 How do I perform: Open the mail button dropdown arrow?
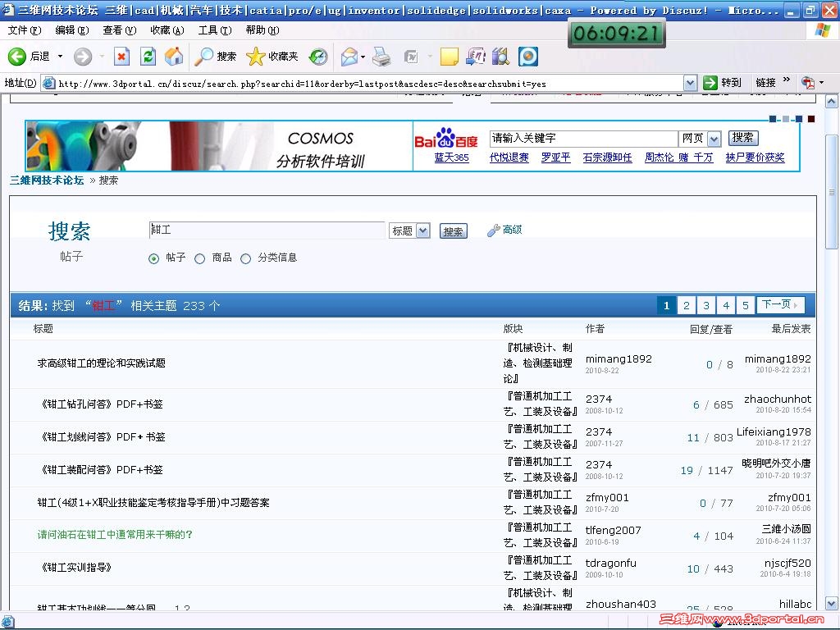[x=363, y=57]
